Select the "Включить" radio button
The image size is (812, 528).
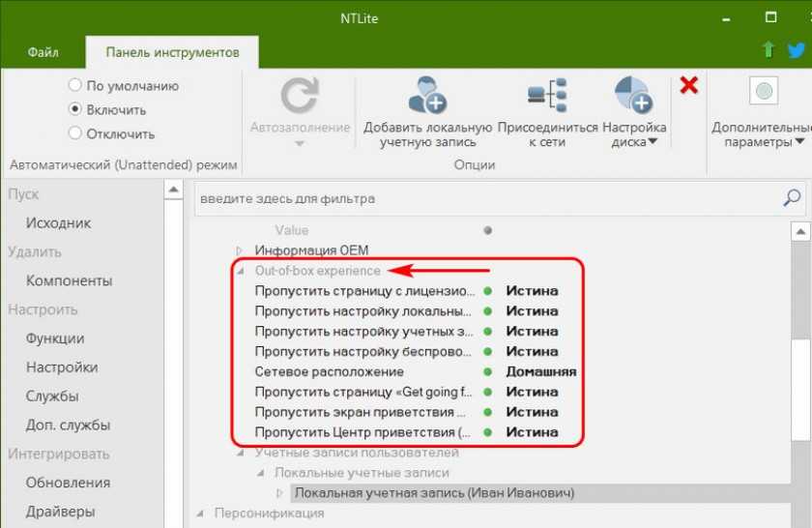click(75, 109)
